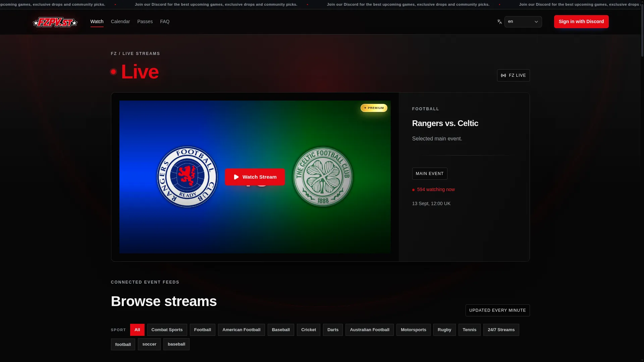This screenshot has width=644, height=362.
Task: Select the lowercase baseball tag
Action: pyautogui.click(x=176, y=344)
